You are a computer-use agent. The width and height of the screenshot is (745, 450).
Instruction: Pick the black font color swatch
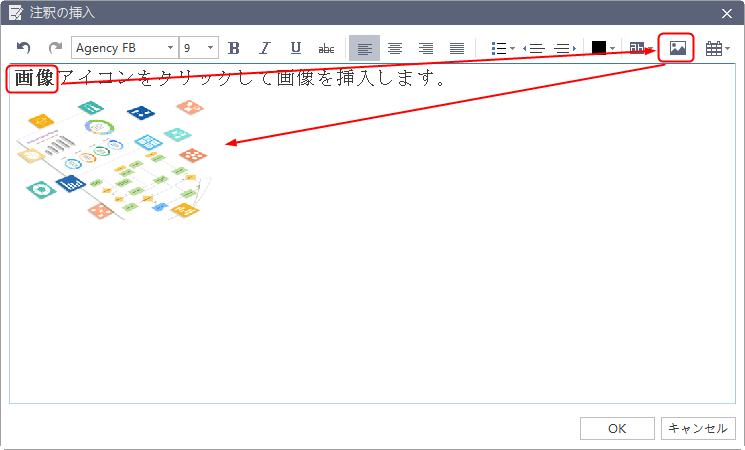point(599,48)
